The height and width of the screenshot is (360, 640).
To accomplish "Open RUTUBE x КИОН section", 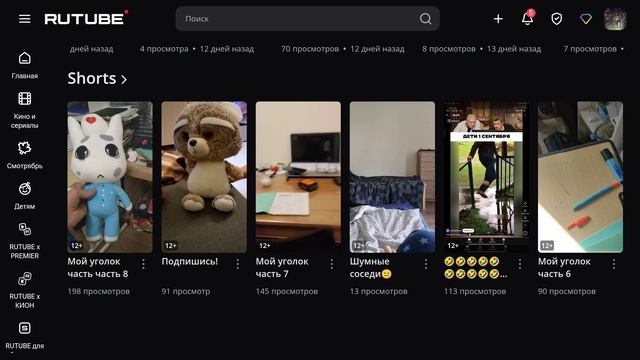I will tap(24, 291).
